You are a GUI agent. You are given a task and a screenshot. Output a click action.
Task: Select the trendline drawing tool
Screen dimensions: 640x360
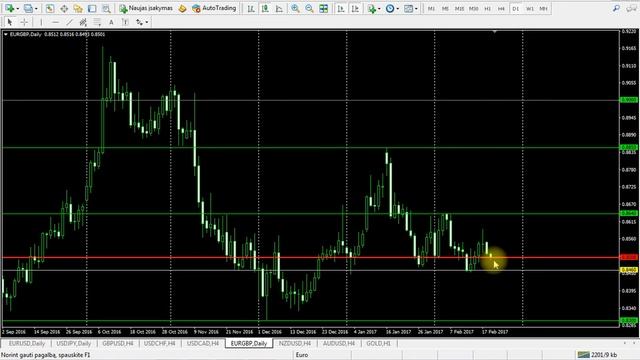[x=69, y=22]
